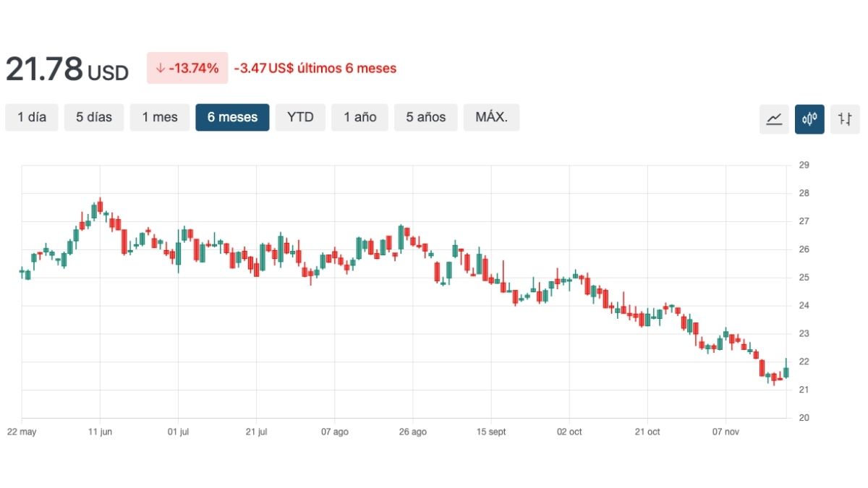Click the down arrow in the -13.74% badge
This screenshot has width=868, height=488.
(x=160, y=68)
